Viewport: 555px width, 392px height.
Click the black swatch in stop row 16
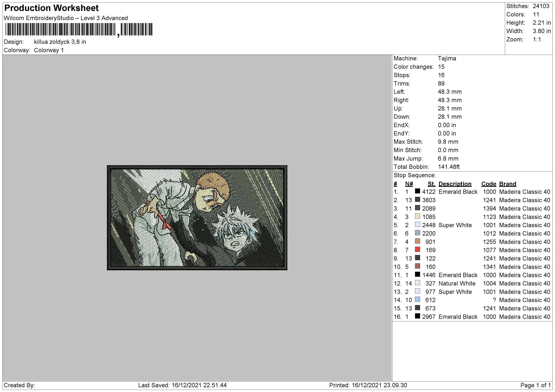[x=417, y=316]
